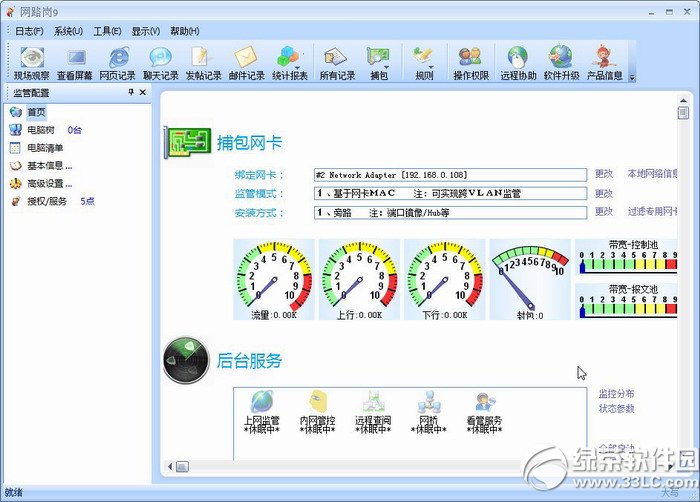Open the 远程协助 remote assistance tool
This screenshot has width=700, height=502.
(518, 63)
